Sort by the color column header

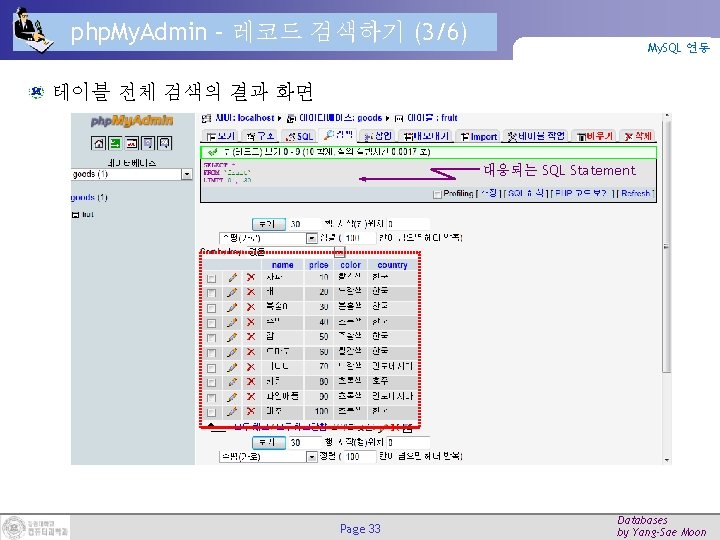pos(350,265)
